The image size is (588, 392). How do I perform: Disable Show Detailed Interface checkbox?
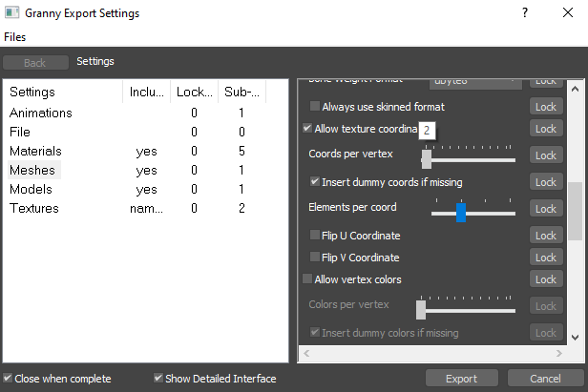[159, 379]
